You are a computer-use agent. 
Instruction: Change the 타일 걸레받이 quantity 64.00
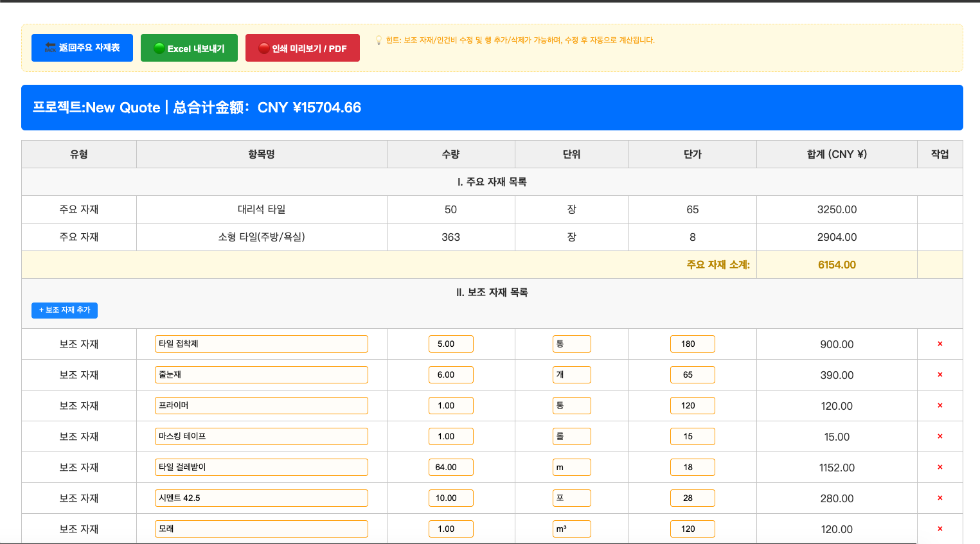tap(451, 467)
